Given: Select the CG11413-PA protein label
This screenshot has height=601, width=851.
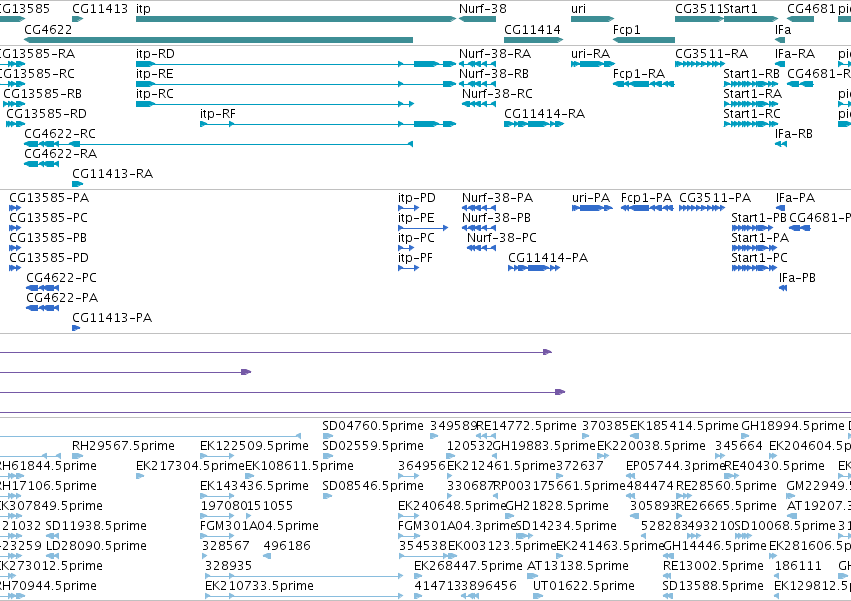Looking at the screenshot, I should [x=112, y=318].
